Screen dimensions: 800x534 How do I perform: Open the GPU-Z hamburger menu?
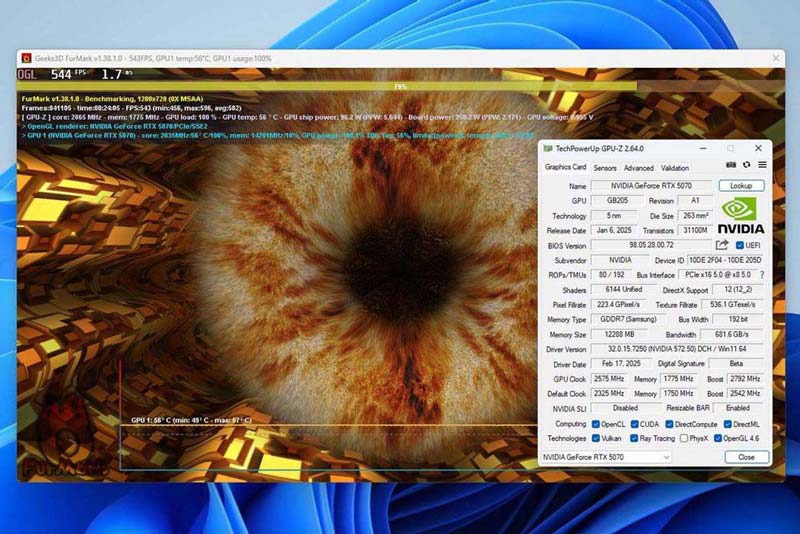pyautogui.click(x=762, y=165)
